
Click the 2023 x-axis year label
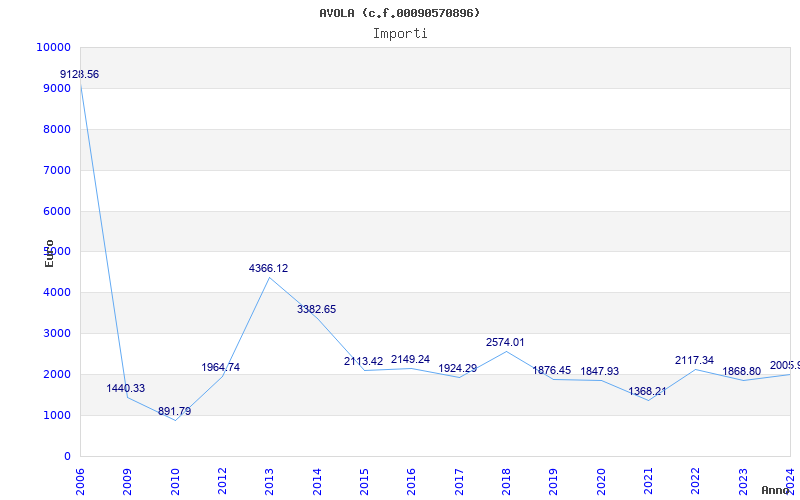tap(743, 482)
